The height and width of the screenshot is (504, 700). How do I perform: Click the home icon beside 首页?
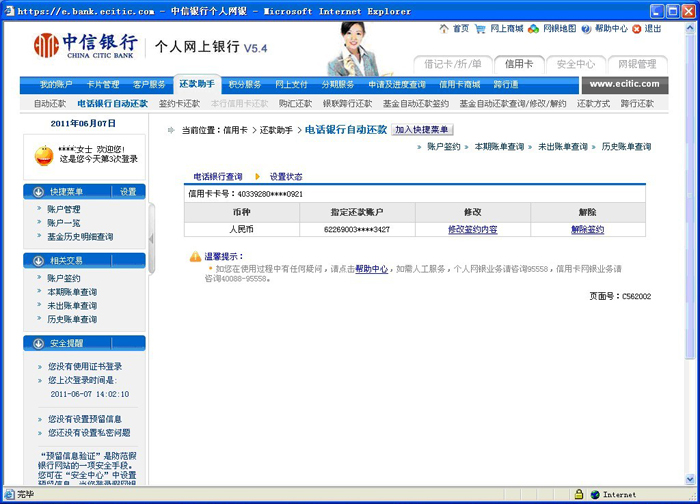[445, 29]
